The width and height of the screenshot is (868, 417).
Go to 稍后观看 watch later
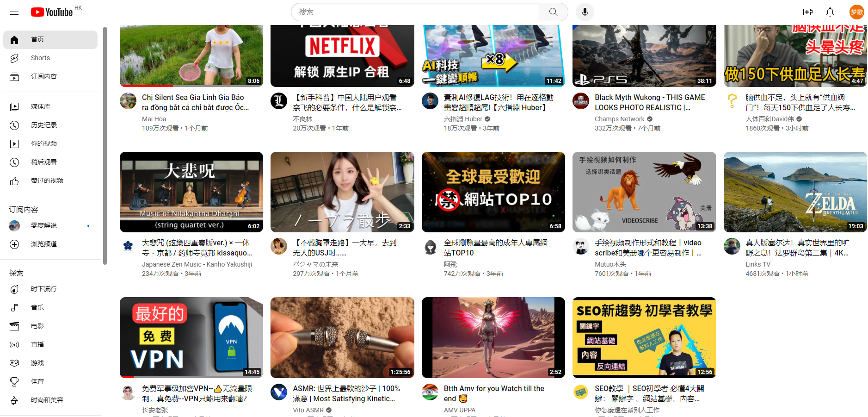(x=43, y=162)
